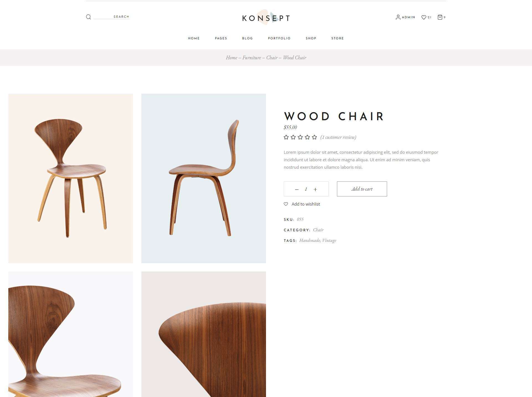532x397 pixels.
Task: Open the Pages menu
Action: [x=221, y=38]
